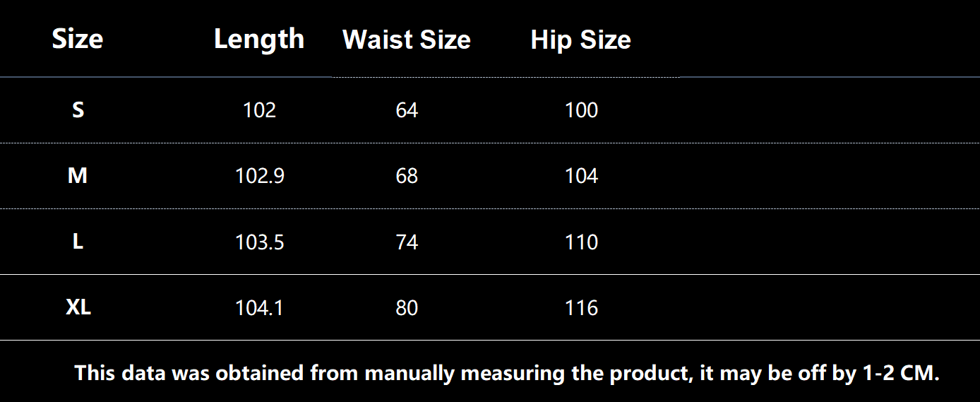Click the length value 103.5
Viewport: 980px width, 402px height.
coord(259,242)
